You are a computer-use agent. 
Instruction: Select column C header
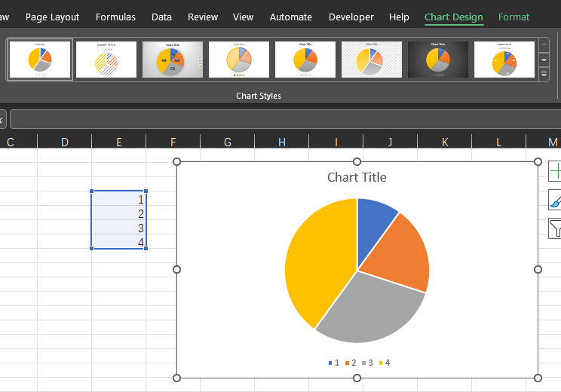(18, 142)
